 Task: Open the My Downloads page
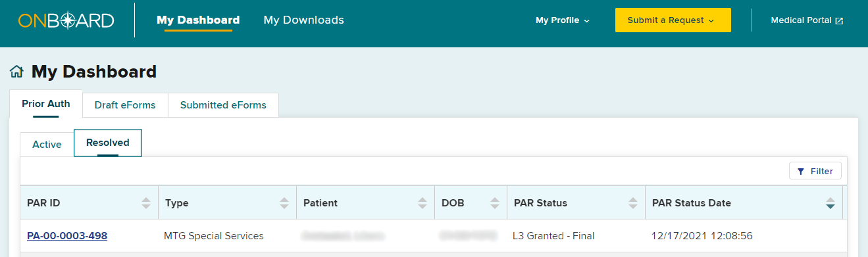coord(304,20)
